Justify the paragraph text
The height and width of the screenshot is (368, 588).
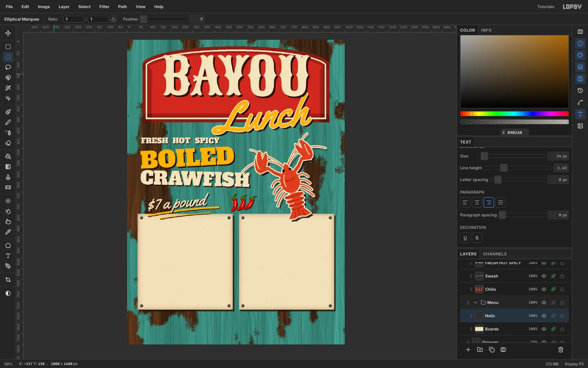point(501,202)
